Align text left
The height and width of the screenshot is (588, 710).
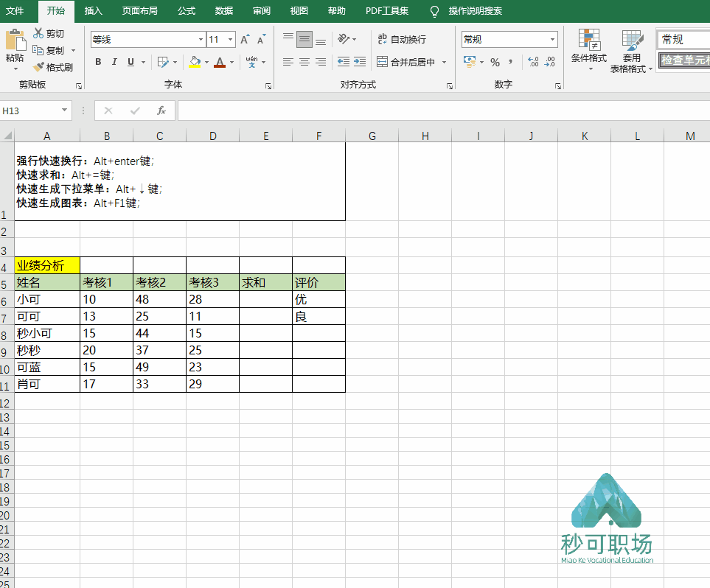point(288,62)
